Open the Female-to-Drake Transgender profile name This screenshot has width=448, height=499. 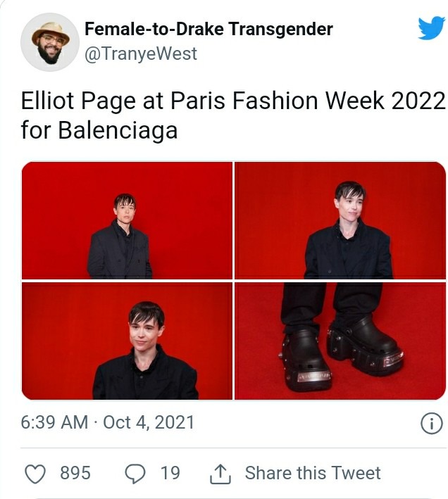pyautogui.click(x=209, y=29)
